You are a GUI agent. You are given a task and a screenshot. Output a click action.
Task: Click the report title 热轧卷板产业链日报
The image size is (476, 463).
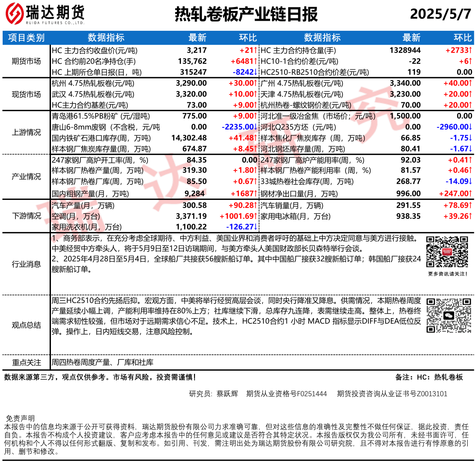click(246, 14)
